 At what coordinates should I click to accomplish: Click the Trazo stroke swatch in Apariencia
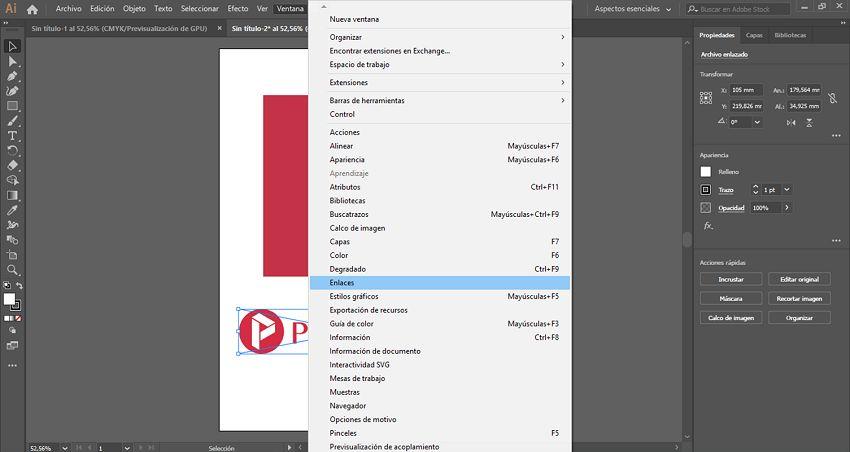(x=705, y=190)
